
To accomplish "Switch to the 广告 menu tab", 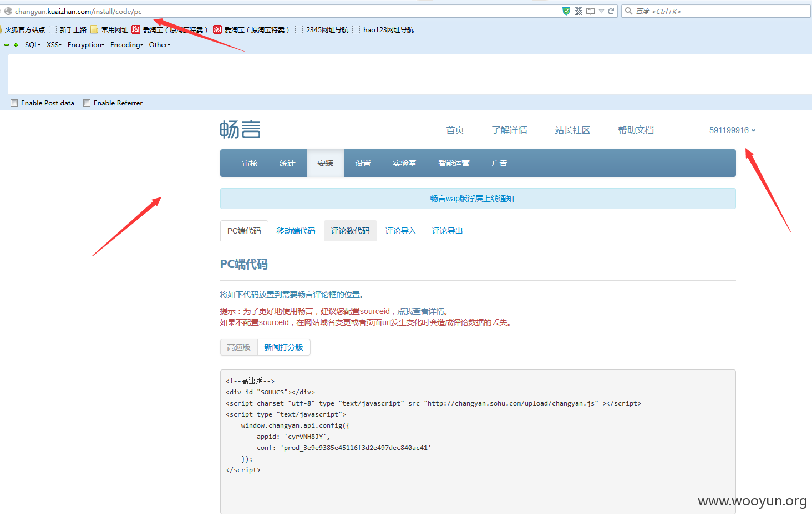I will 499,163.
